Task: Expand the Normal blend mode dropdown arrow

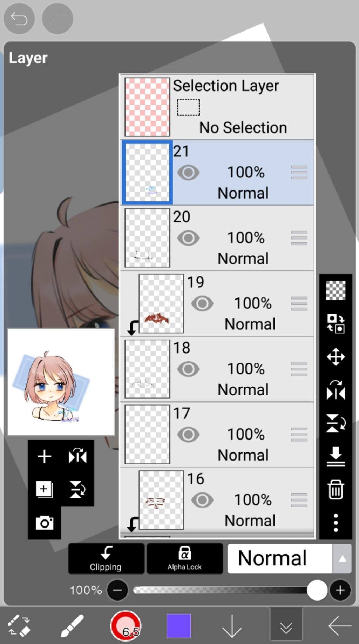Action: pyautogui.click(x=342, y=559)
